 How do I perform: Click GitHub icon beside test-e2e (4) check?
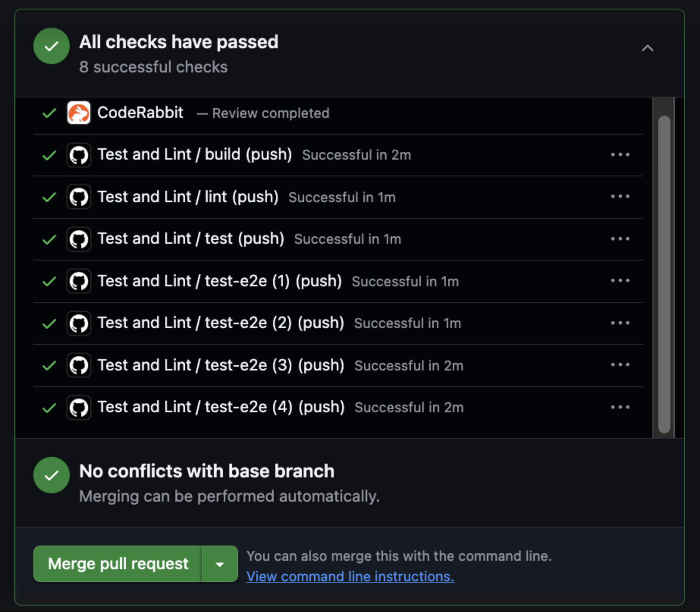(78, 407)
